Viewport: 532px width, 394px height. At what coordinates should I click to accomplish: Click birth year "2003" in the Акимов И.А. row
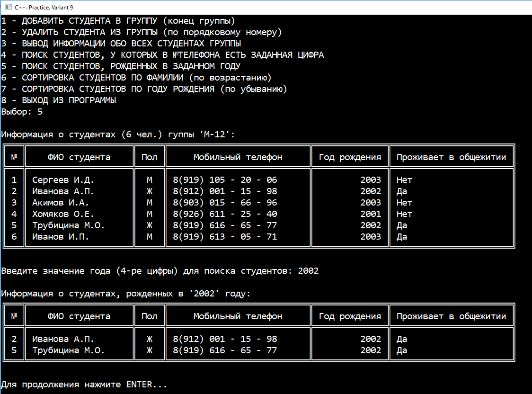click(371, 203)
